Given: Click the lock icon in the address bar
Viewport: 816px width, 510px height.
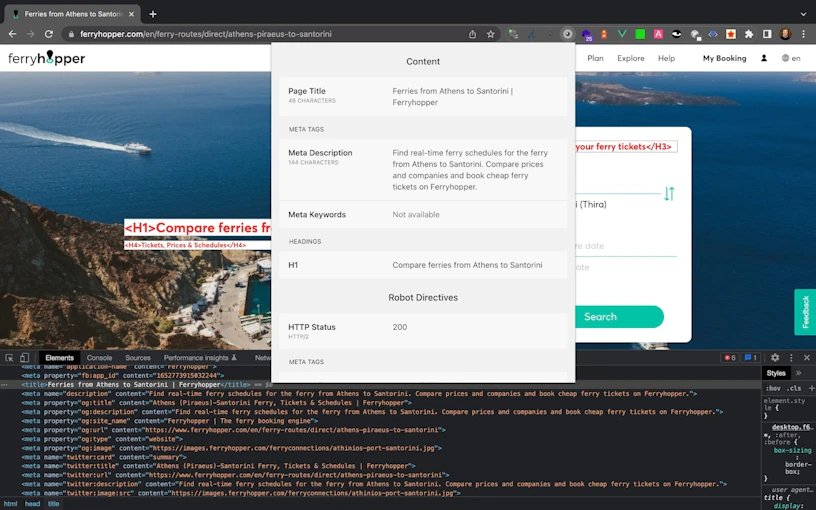Looking at the screenshot, I should coord(71,34).
